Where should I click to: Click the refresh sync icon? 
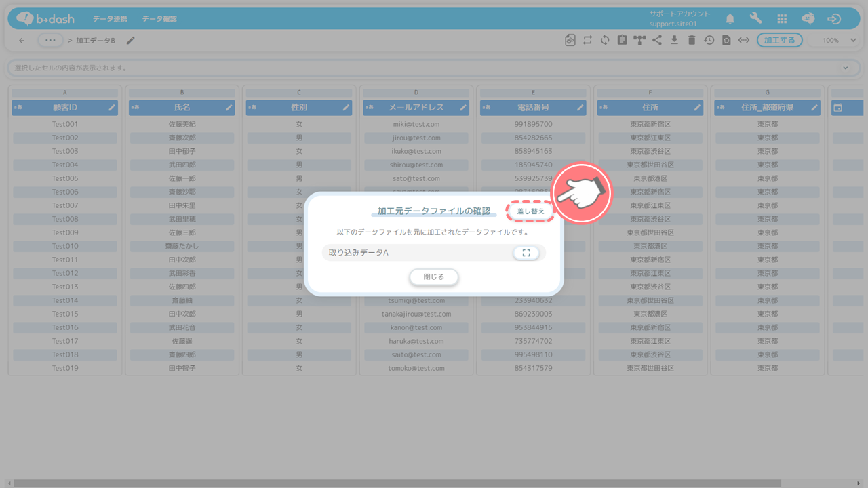point(605,40)
